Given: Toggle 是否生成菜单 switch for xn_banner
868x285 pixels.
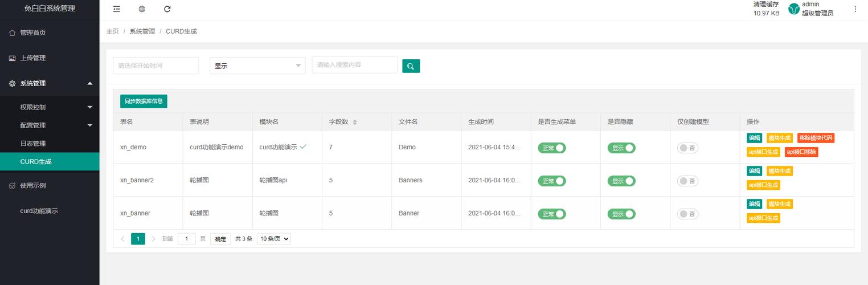Looking at the screenshot, I should 552,214.
